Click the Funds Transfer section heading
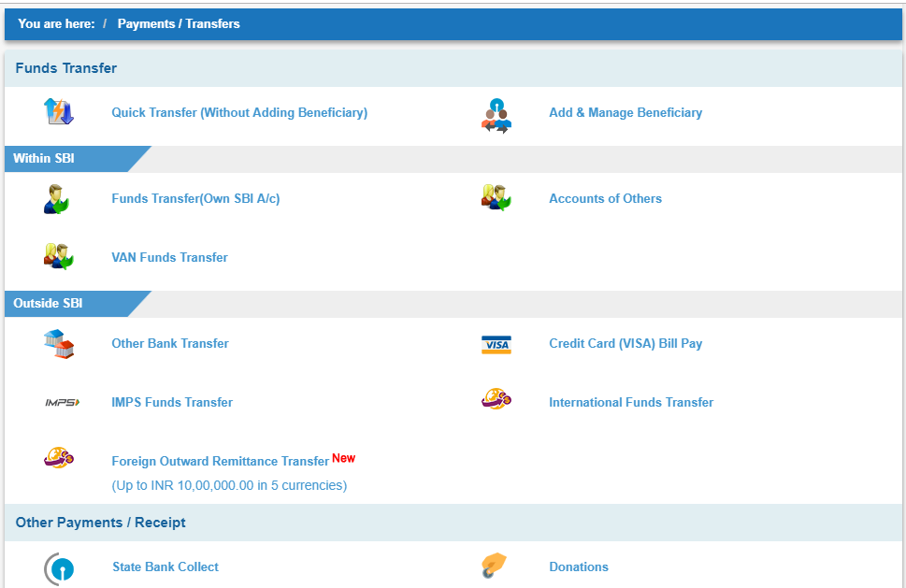 tap(65, 68)
